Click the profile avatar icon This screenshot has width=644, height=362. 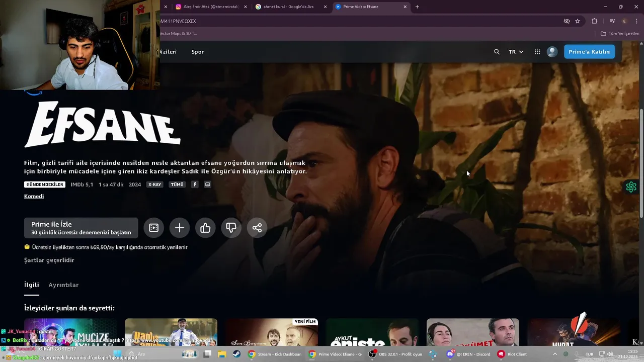[x=552, y=52]
